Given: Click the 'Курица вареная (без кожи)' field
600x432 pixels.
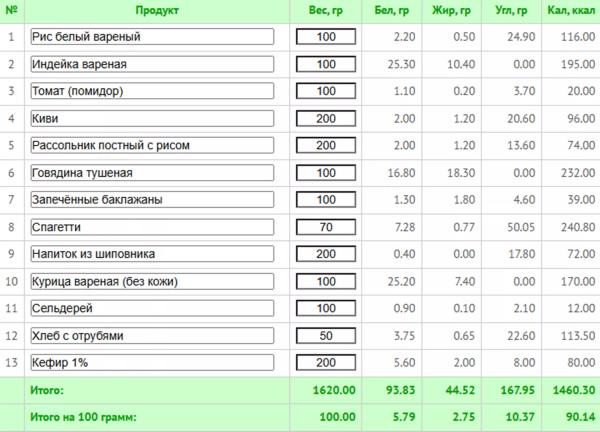Looking at the screenshot, I should [152, 280].
